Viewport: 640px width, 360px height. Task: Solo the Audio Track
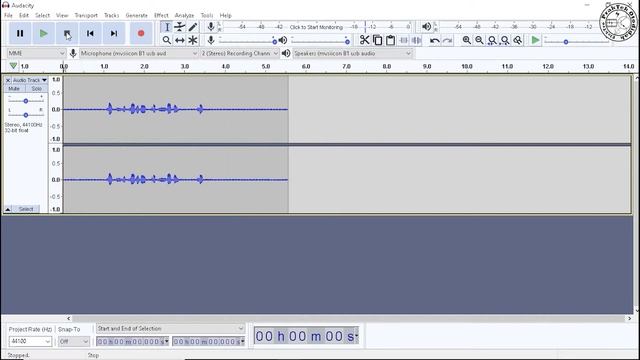pyautogui.click(x=37, y=89)
